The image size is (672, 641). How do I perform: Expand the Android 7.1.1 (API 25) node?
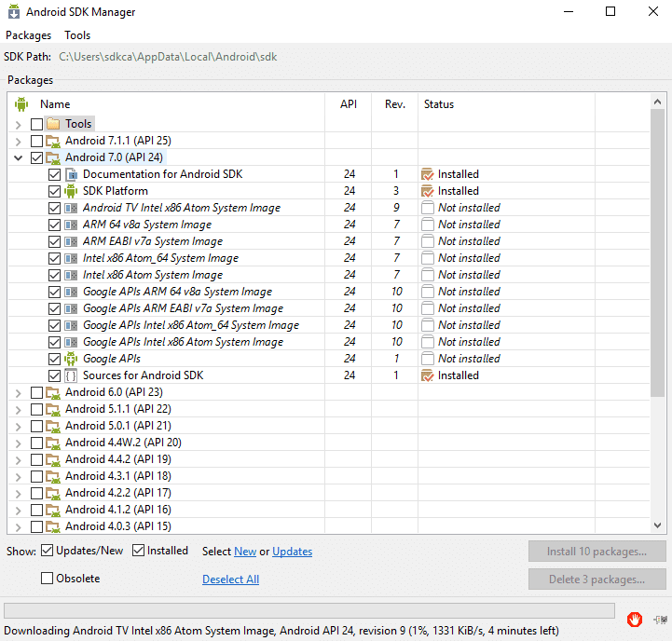18,142
